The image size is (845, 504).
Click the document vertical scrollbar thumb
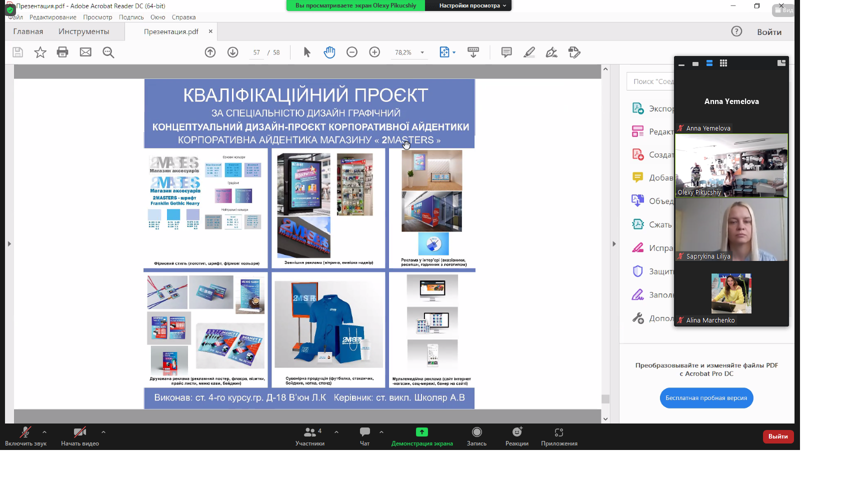coord(605,399)
